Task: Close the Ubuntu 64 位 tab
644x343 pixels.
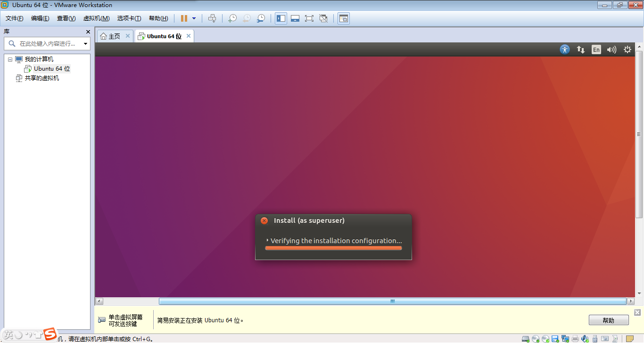Action: click(189, 36)
